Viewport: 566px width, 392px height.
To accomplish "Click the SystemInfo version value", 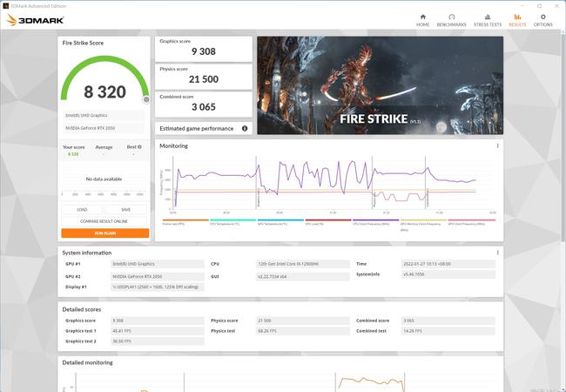I will pyautogui.click(x=448, y=274).
